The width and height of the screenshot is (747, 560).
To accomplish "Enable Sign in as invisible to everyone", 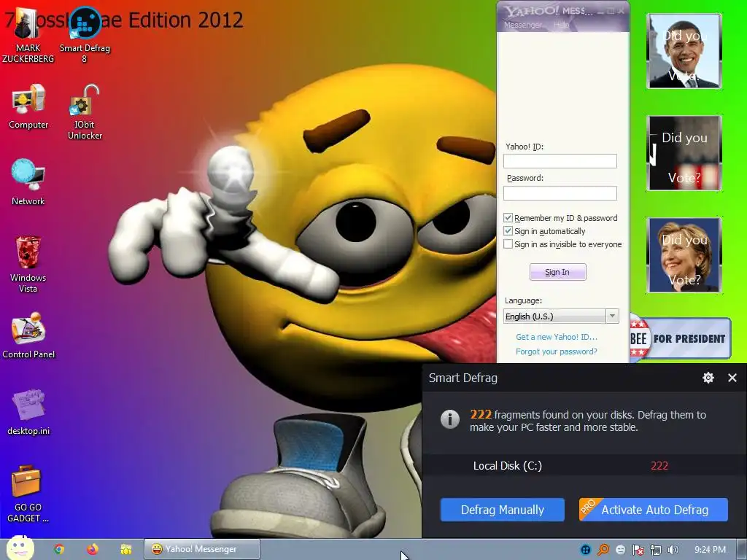I will click(508, 244).
